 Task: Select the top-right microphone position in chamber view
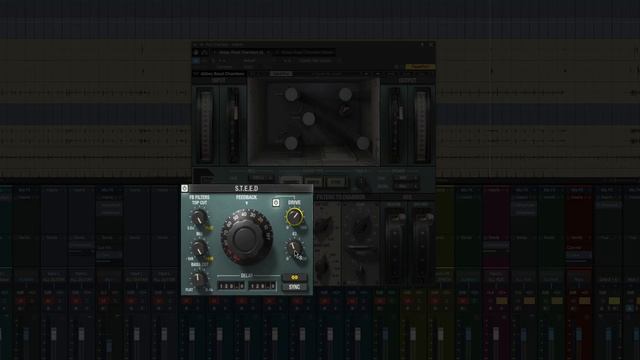pos(345,94)
